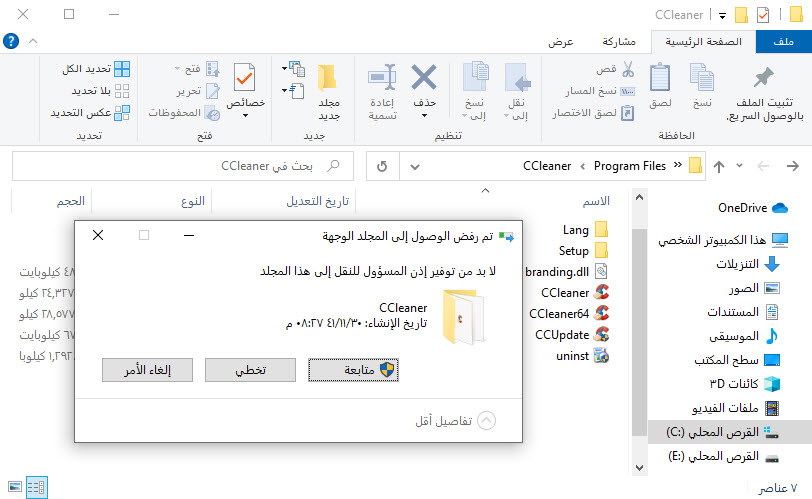Click the New folder (مجلد جديد) icon

point(327,78)
